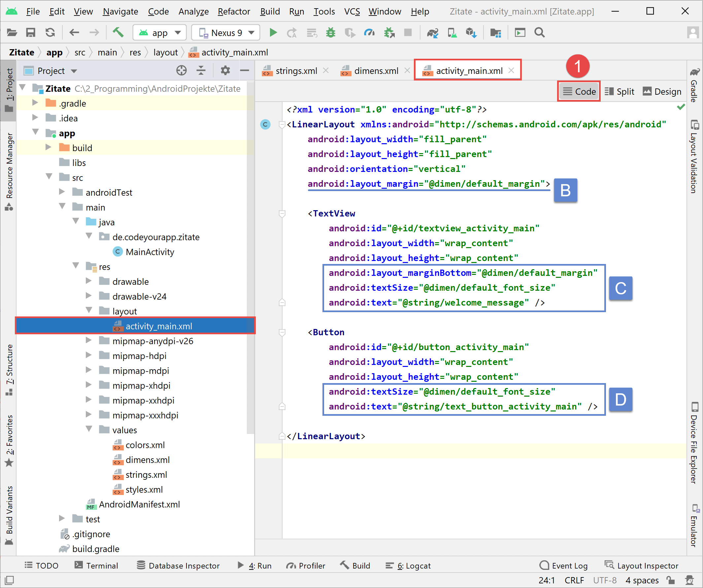Hide the Project panel with minus icon
The width and height of the screenshot is (703, 588).
[x=245, y=71]
